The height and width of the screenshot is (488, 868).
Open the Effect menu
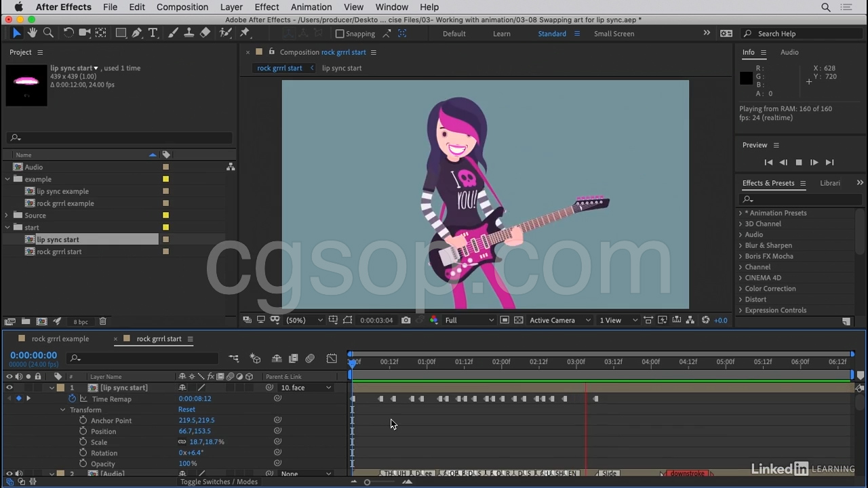coord(267,7)
